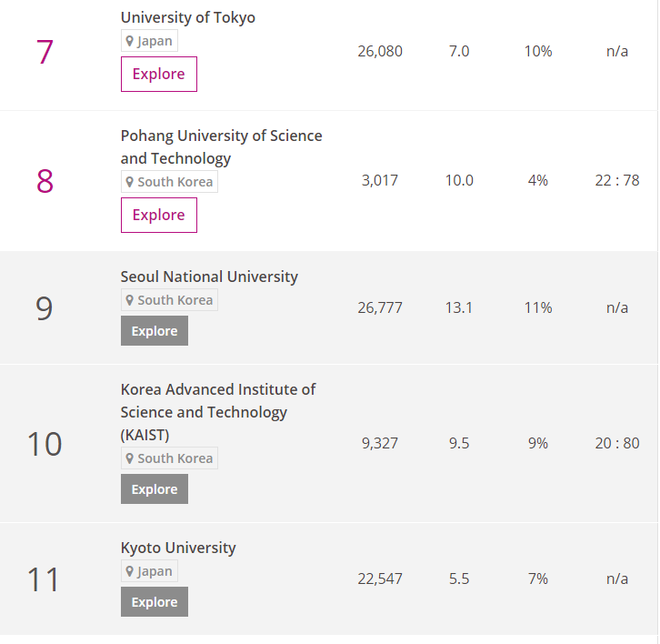Follow the Seoul National University name link
This screenshot has height=644, width=660.
coord(209,277)
